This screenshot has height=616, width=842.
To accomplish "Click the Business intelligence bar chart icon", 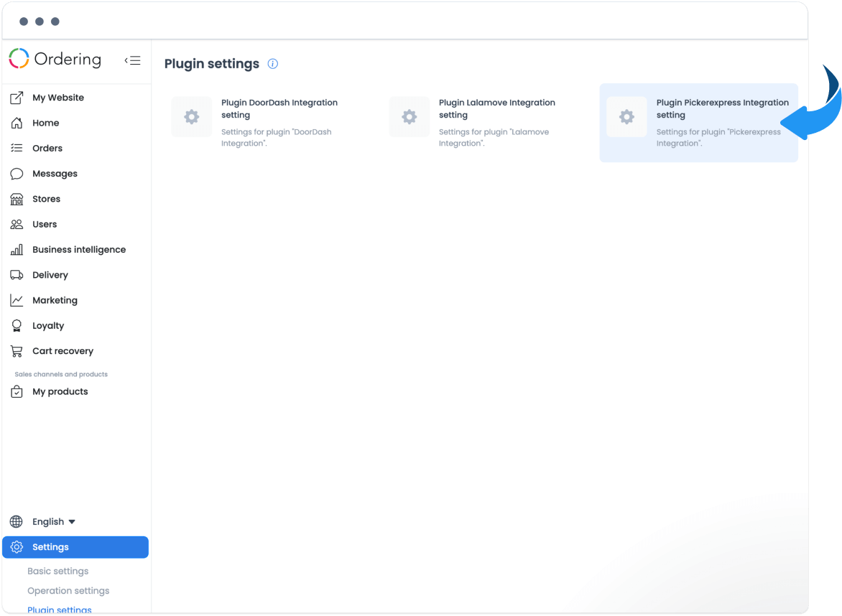I will coord(17,250).
